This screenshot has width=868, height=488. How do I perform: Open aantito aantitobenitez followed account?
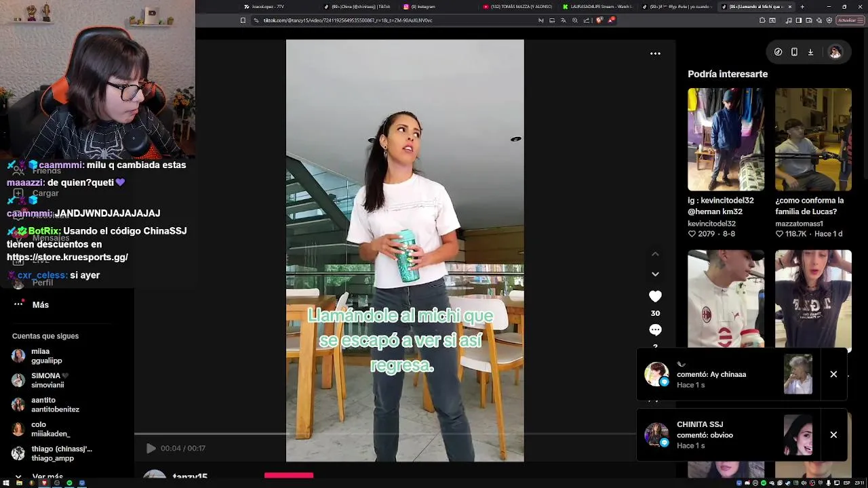point(45,405)
